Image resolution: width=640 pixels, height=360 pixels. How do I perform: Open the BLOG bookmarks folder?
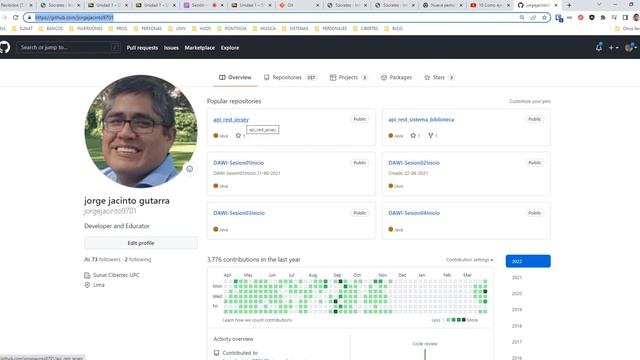click(x=394, y=29)
